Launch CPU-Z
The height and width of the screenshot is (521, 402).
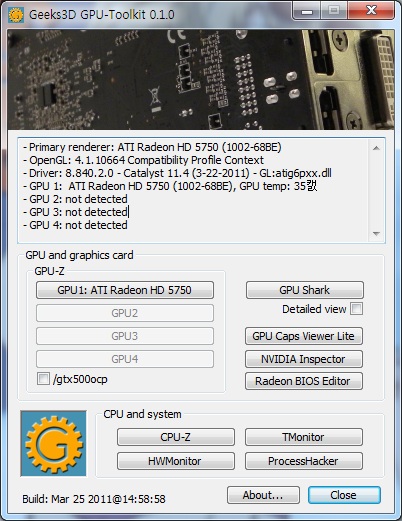pos(176,437)
